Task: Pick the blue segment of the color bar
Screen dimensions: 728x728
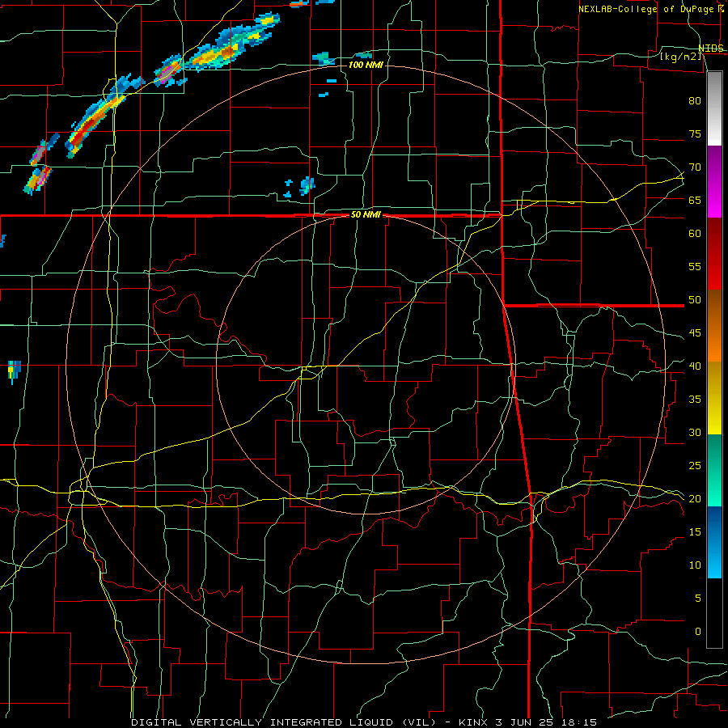Action: coord(714,542)
